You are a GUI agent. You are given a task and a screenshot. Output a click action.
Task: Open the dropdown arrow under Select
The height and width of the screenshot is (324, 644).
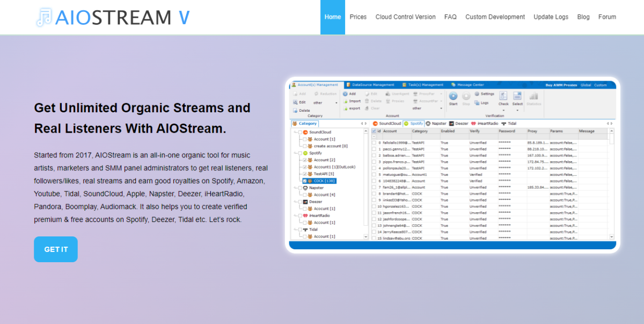click(517, 110)
